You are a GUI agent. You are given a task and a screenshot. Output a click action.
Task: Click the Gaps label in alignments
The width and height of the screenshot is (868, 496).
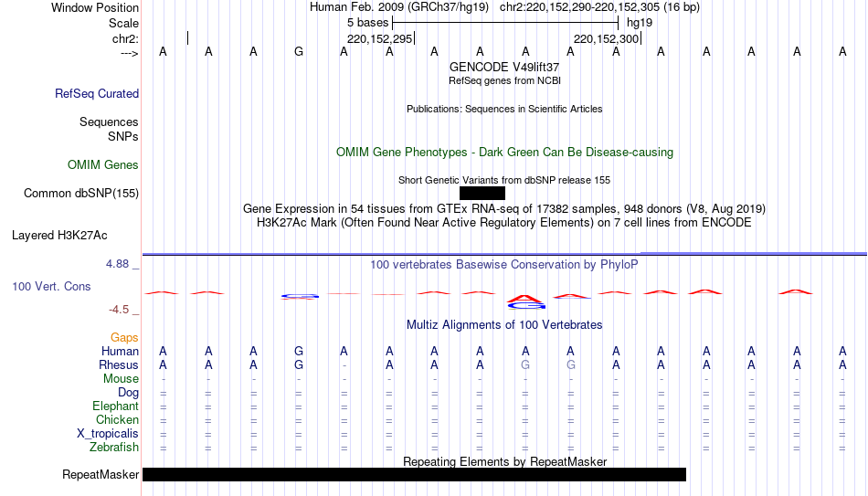tap(124, 338)
